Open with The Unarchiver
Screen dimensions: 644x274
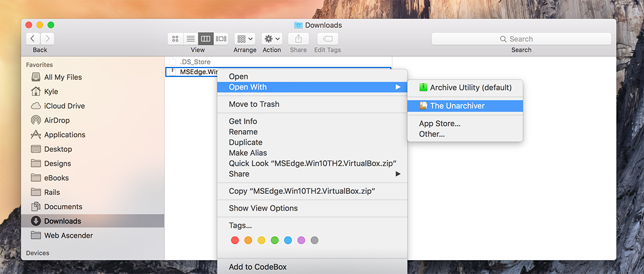[x=465, y=106]
